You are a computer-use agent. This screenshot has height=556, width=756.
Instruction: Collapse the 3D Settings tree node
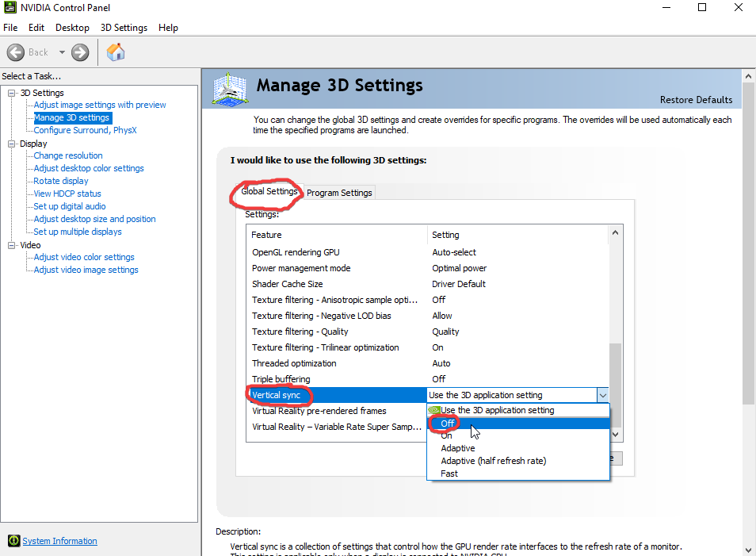click(12, 93)
